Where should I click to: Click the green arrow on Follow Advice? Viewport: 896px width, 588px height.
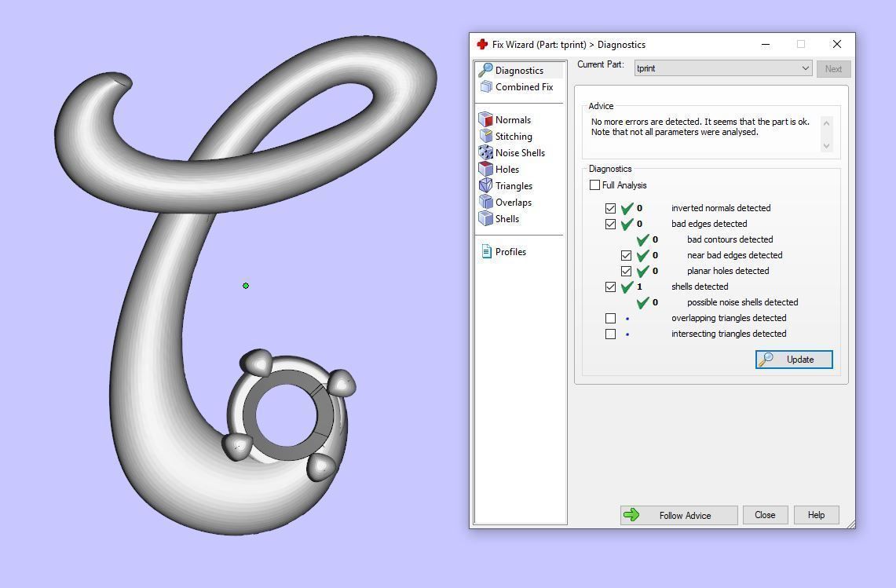click(631, 515)
